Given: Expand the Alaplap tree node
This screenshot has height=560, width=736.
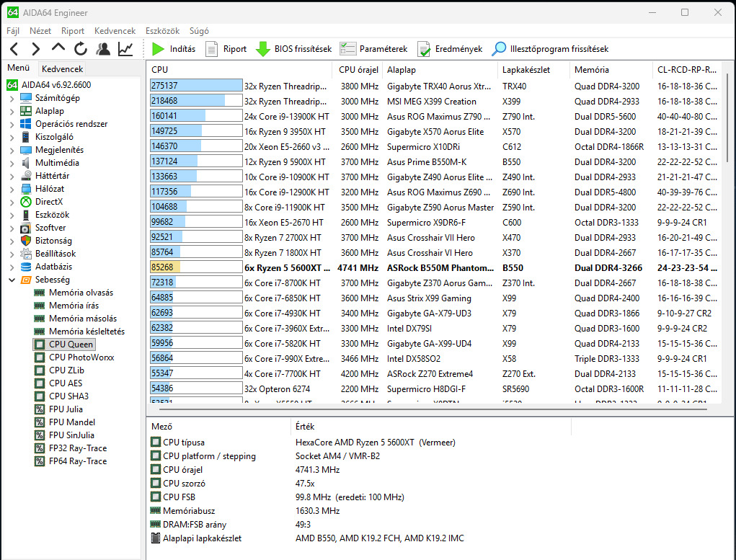Looking at the screenshot, I should (12, 111).
